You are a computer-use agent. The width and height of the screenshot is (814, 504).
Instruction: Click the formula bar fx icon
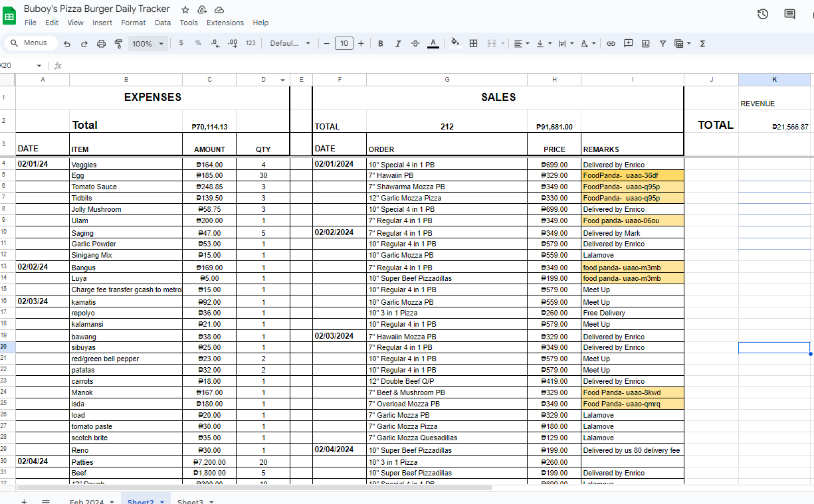(x=58, y=66)
